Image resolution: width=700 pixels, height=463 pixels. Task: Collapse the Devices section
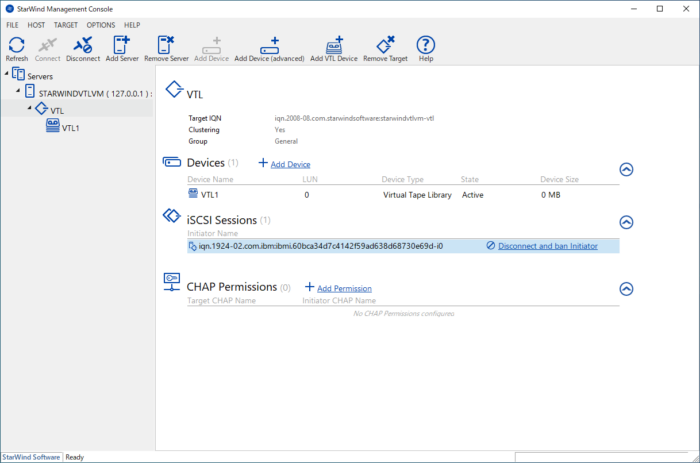pos(626,169)
